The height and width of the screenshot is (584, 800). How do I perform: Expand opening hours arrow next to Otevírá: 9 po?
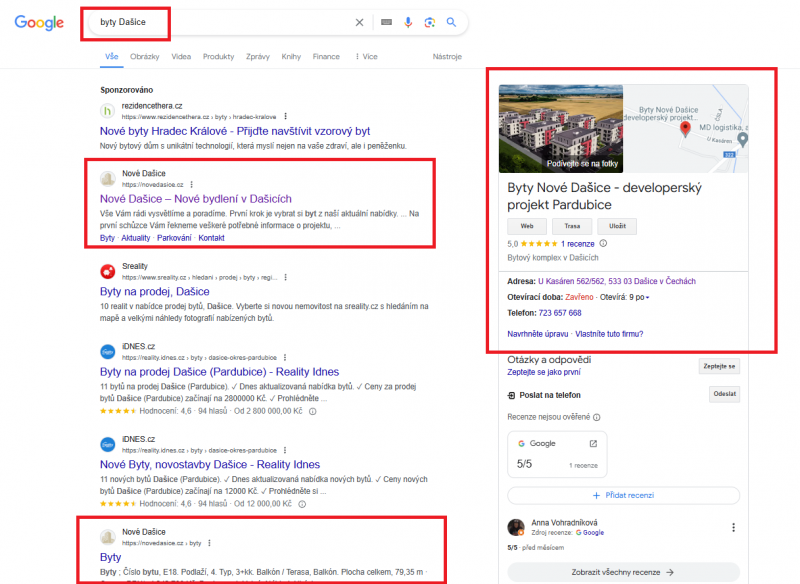[647, 297]
